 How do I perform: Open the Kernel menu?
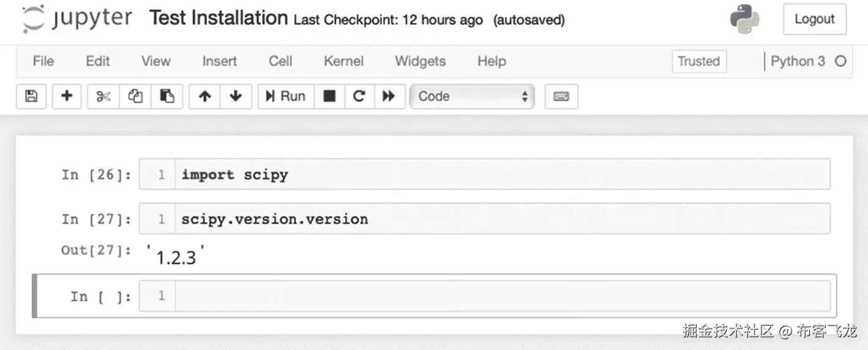point(343,61)
